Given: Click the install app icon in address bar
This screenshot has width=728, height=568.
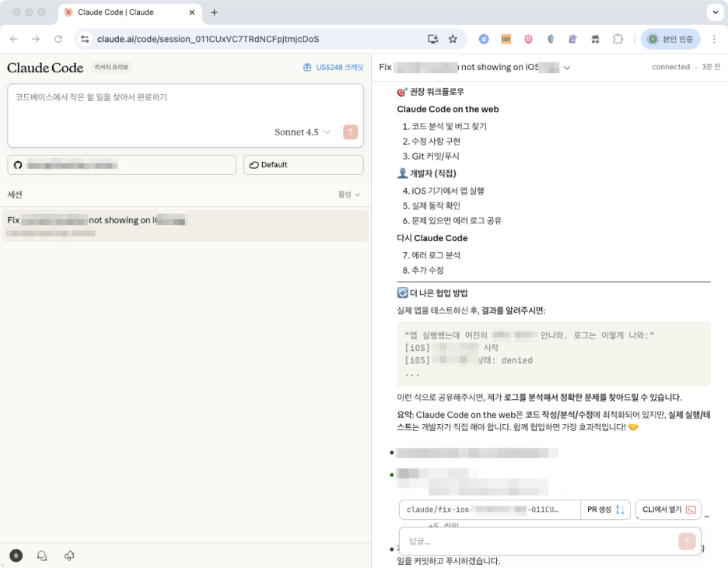Looking at the screenshot, I should coord(432,39).
